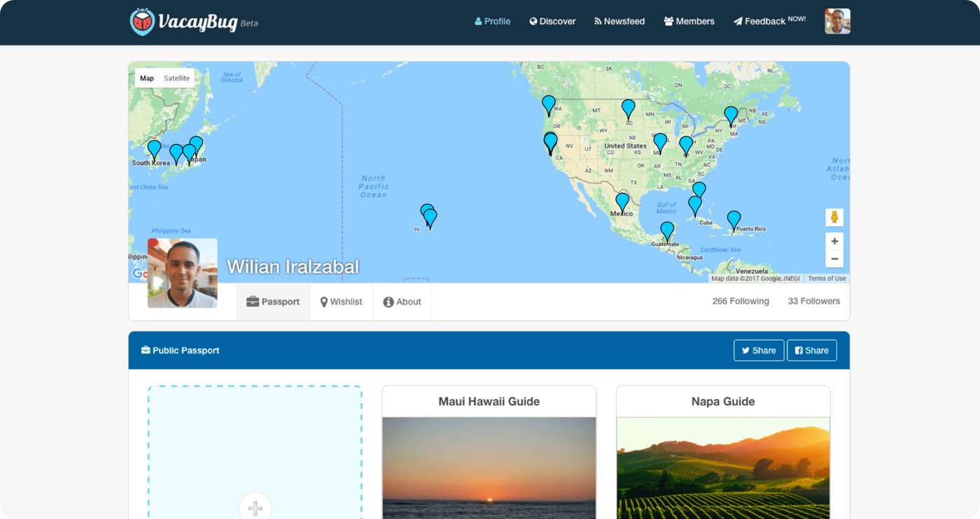Click the Street View pegman icon

834,217
